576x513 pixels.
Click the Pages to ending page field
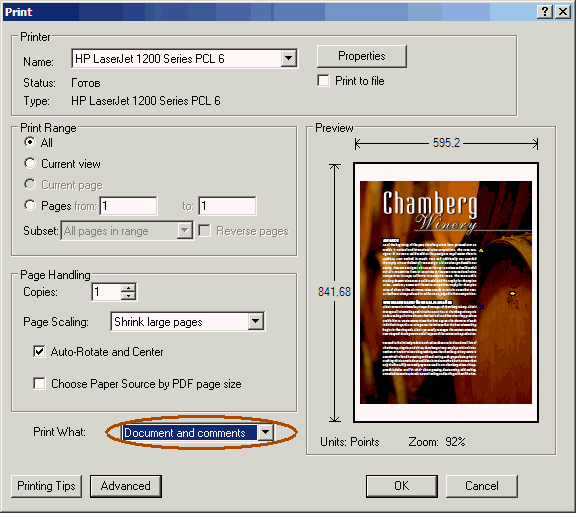pos(227,205)
